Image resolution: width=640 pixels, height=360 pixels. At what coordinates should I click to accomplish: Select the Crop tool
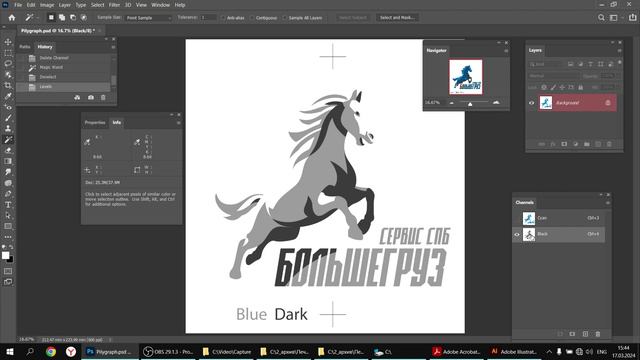pyautogui.click(x=8, y=85)
